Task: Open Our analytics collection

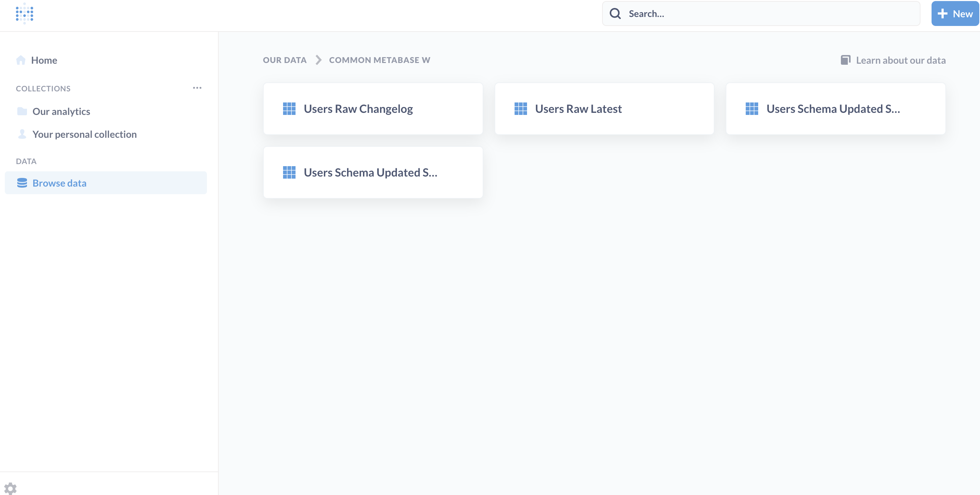Action: [61, 111]
